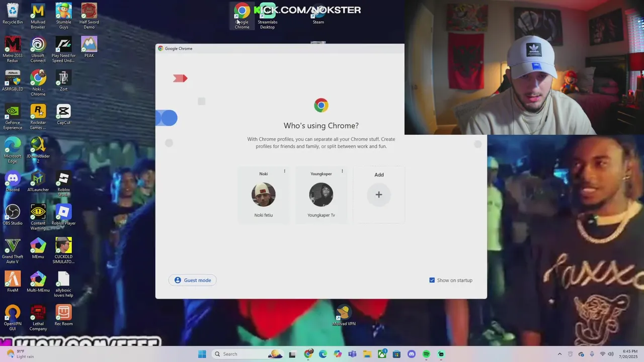This screenshot has height=362, width=644.
Task: Open the Recycle Bin desktop icon
Action: point(13,14)
